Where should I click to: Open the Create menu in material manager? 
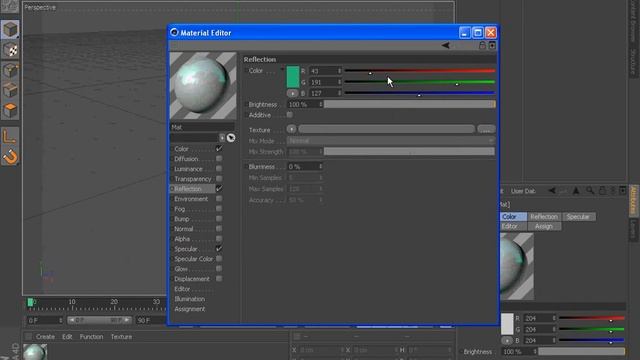tap(45, 337)
